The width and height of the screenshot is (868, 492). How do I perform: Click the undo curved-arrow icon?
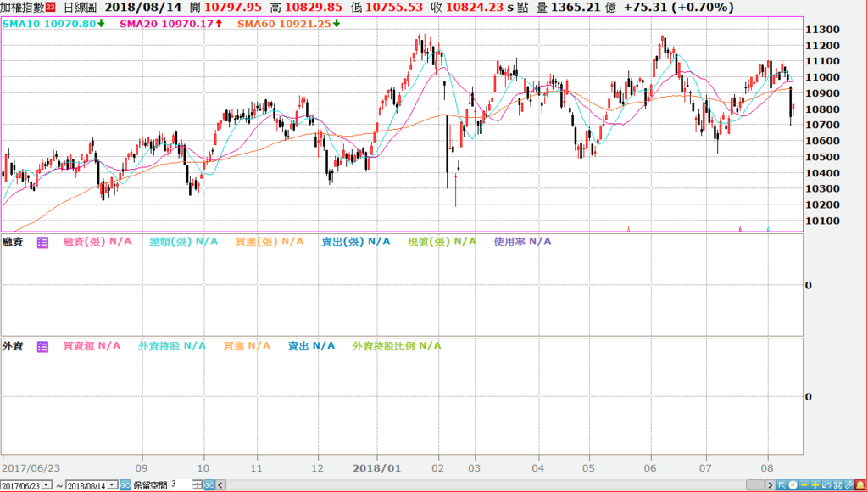coord(826,485)
